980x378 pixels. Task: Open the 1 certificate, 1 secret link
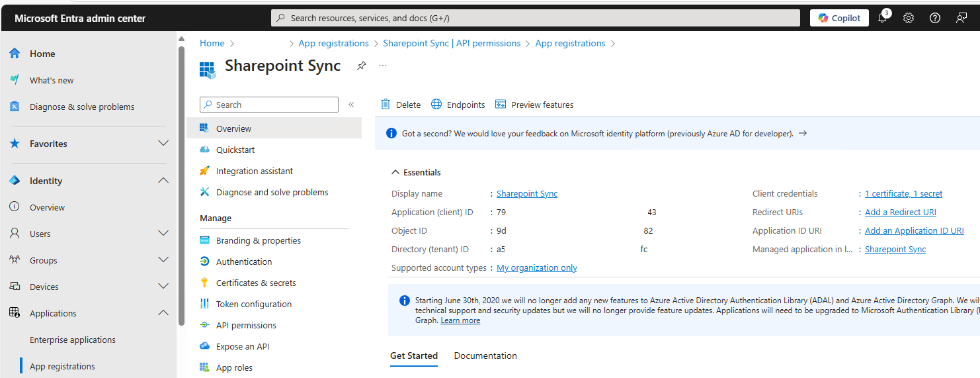[x=903, y=194]
